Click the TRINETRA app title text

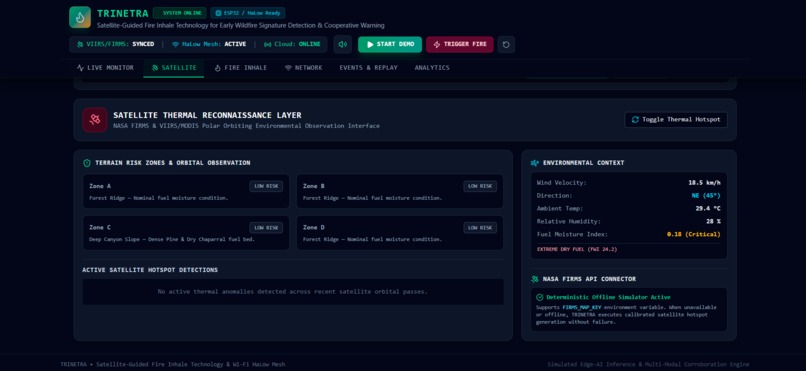pos(122,13)
